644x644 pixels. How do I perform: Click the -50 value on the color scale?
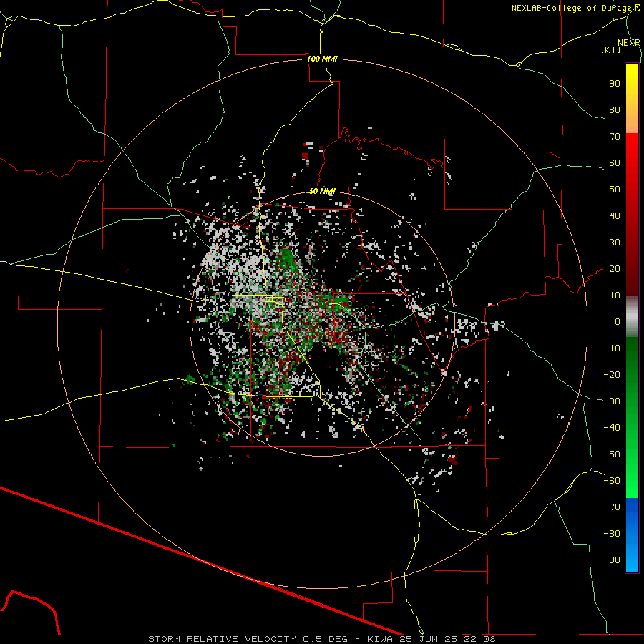tap(612, 454)
